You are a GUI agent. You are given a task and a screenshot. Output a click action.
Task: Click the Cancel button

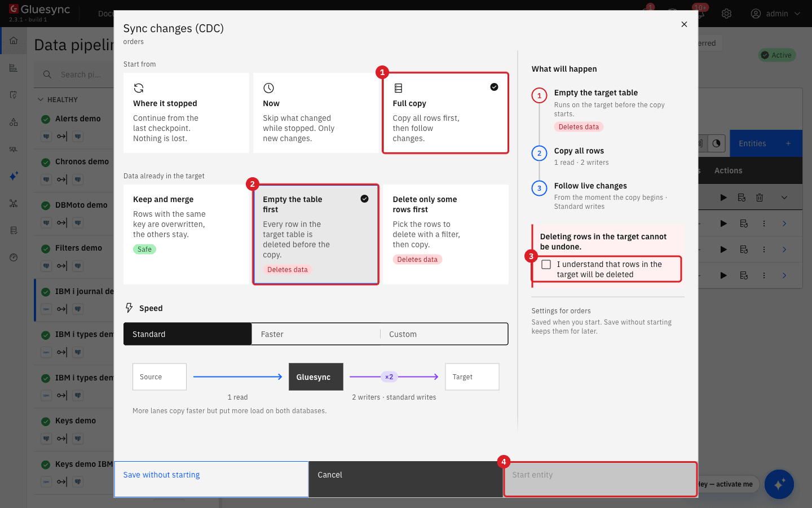406,479
